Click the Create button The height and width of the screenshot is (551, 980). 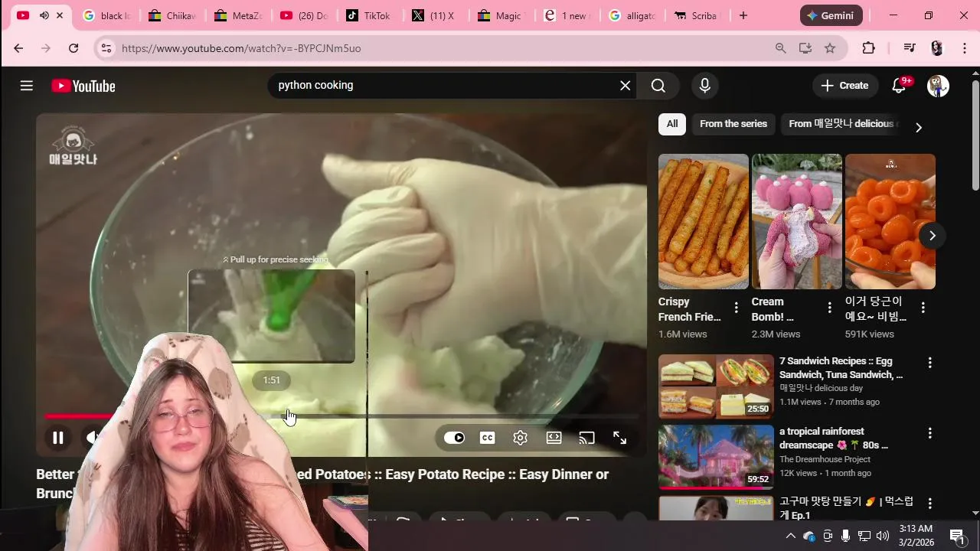tap(845, 86)
